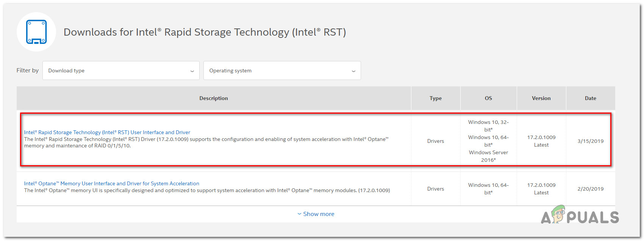Open Intel Optane Memory User Interface link
This screenshot has height=241, width=644.
[x=111, y=183]
